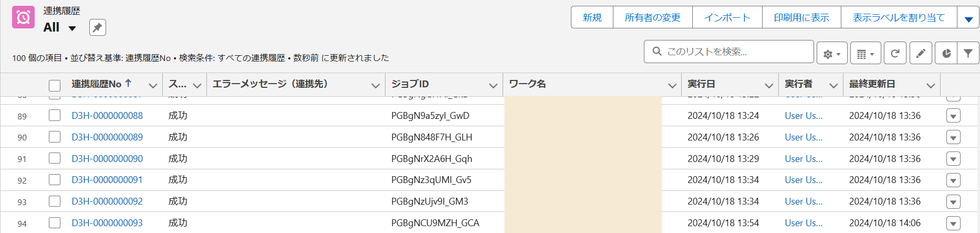
Task: Open the list view settings gear
Action: pos(831,54)
